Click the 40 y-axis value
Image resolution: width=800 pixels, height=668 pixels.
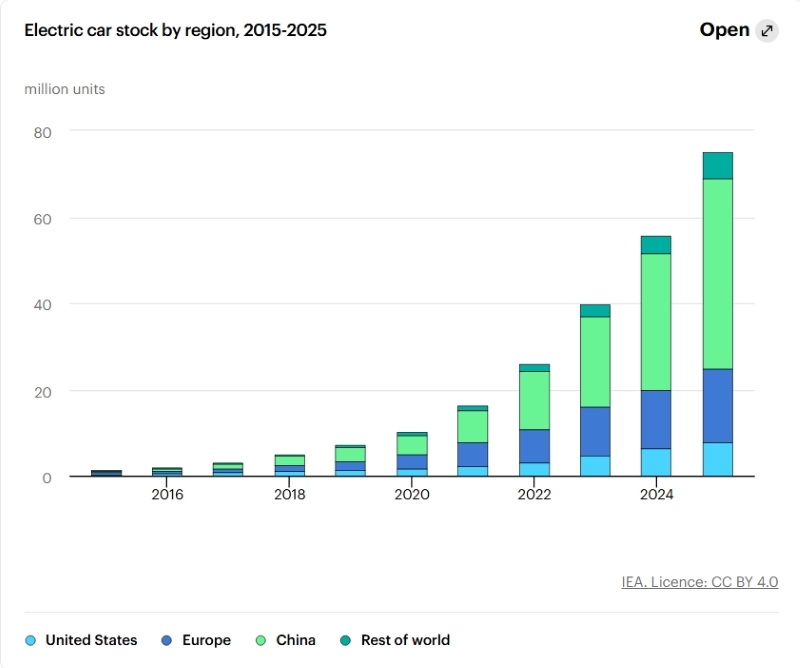pos(42,305)
